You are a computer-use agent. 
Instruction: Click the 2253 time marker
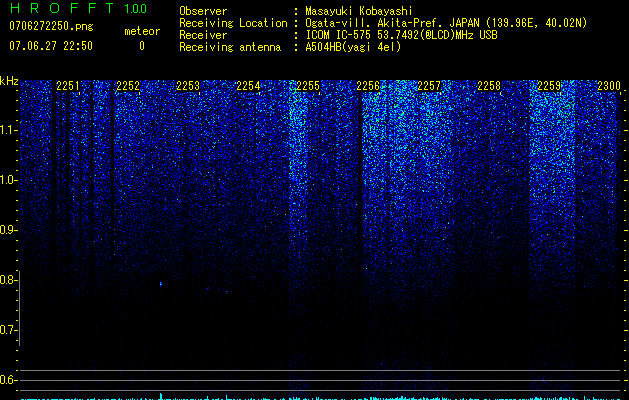point(188,86)
